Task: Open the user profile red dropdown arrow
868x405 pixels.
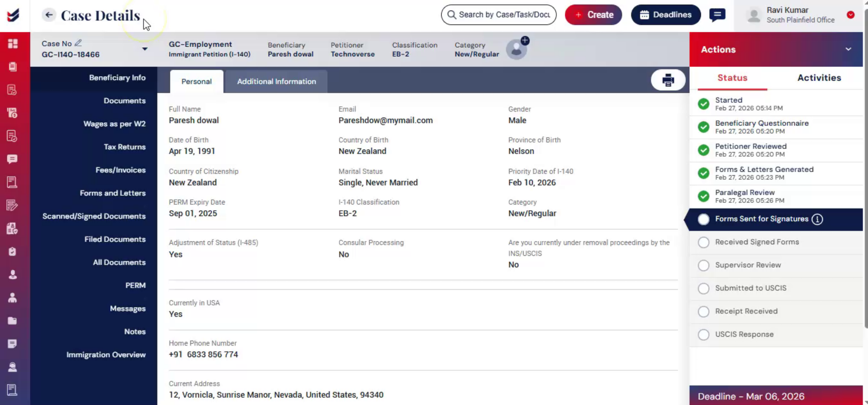Action: (851, 15)
